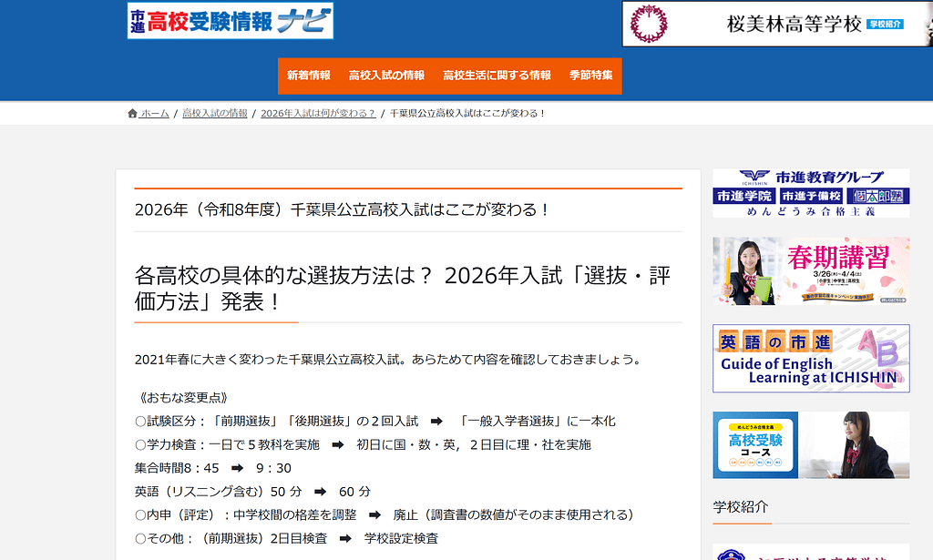933x560 pixels.
Task: Select the 個太郎塾 logo box
Action: (875, 196)
